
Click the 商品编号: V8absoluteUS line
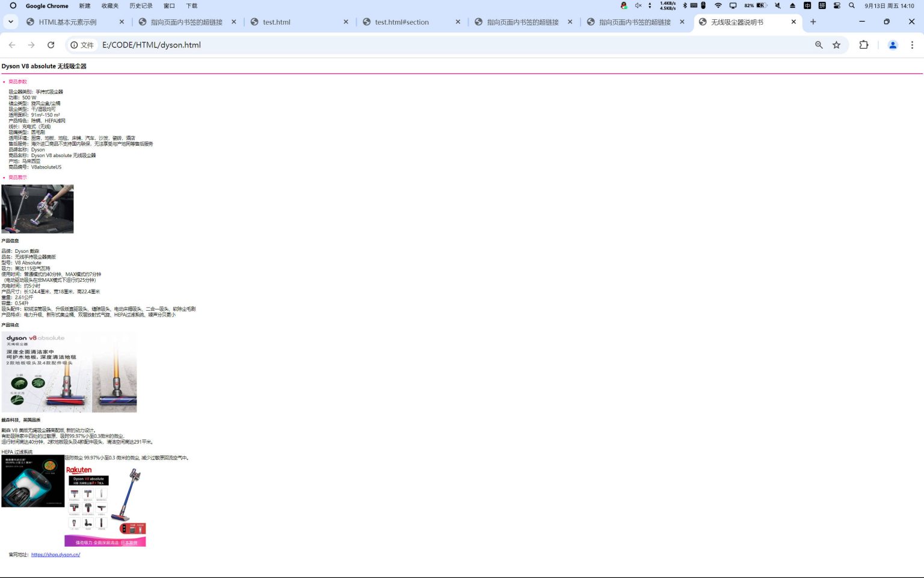click(35, 167)
